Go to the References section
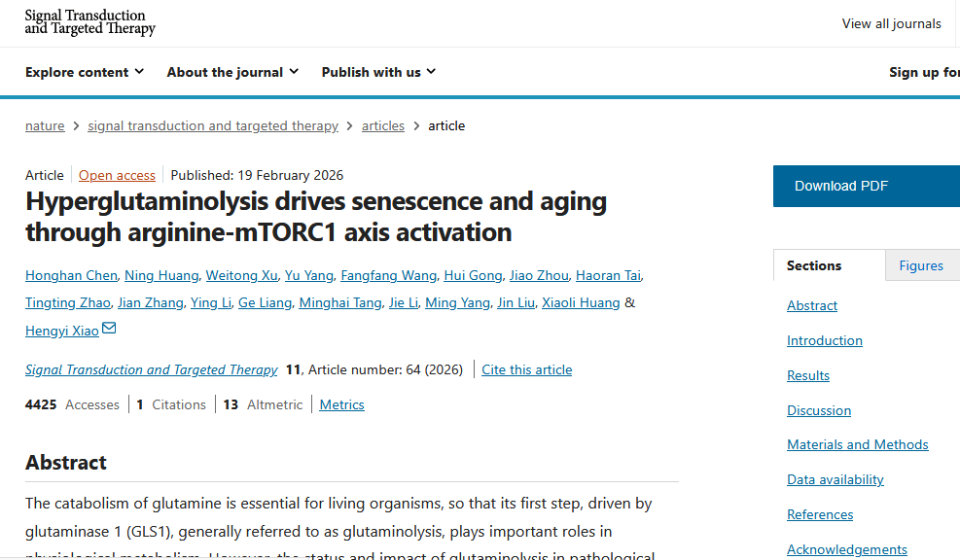This screenshot has width=960, height=560. 819,514
